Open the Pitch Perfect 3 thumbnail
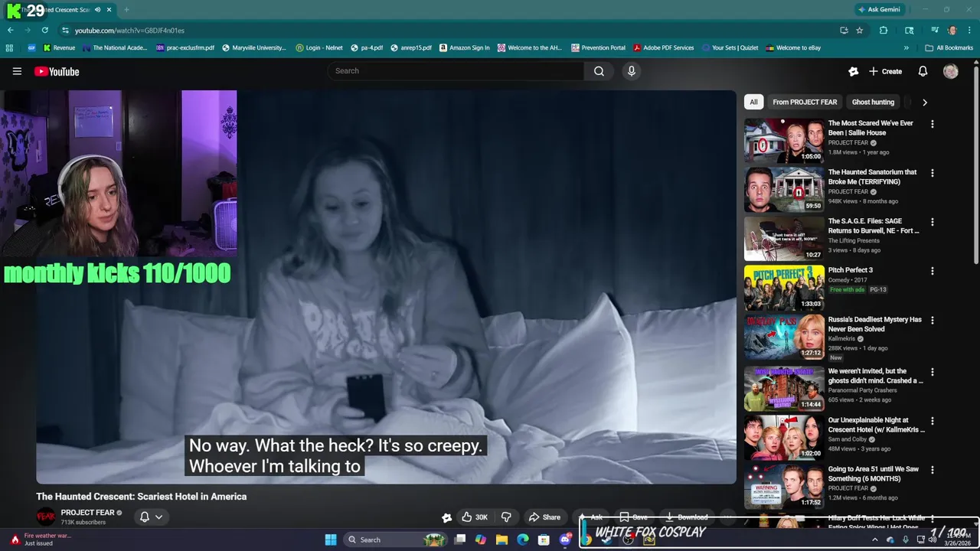This screenshot has height=551, width=980. (784, 288)
